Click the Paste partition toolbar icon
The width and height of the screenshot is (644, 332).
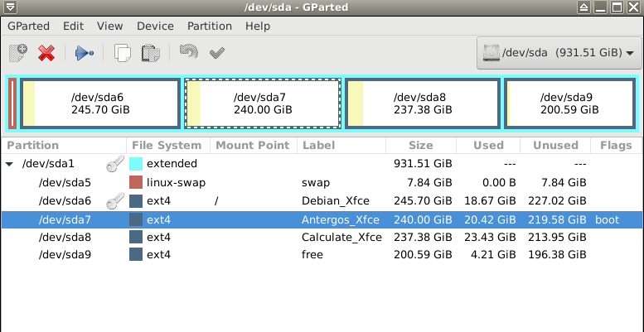tap(150, 53)
